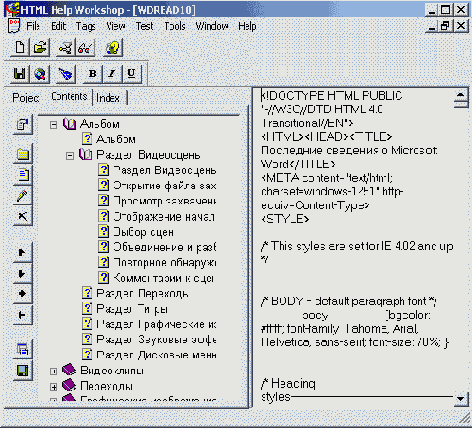The image size is (472, 428).
Task: Open the View menu
Action: (116, 26)
